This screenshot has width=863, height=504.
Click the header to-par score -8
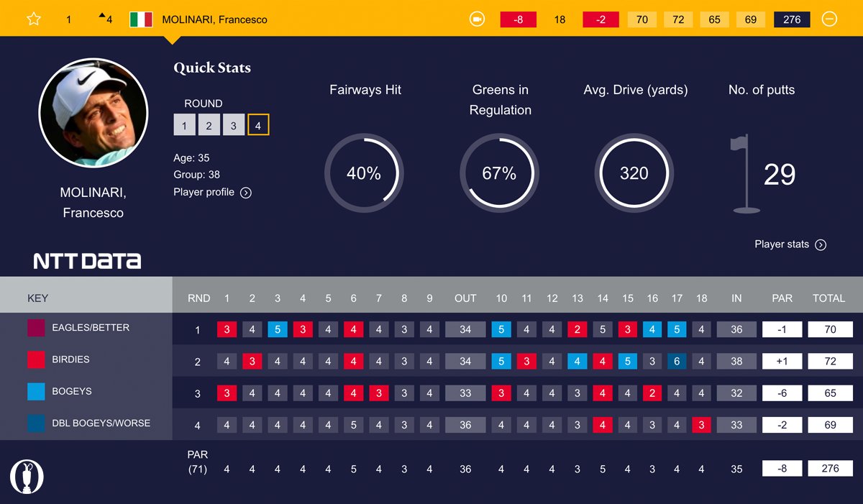519,19
